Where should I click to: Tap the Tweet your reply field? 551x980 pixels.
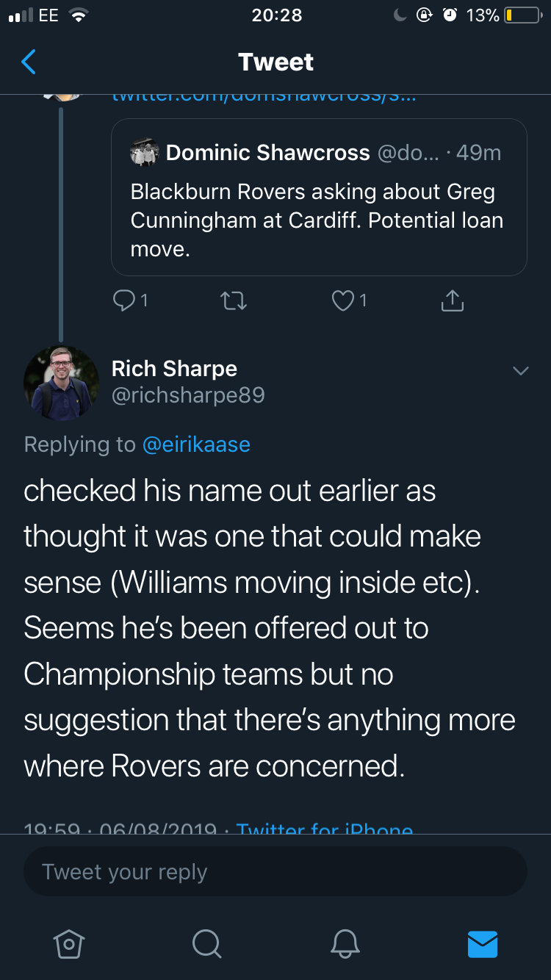tap(275, 871)
